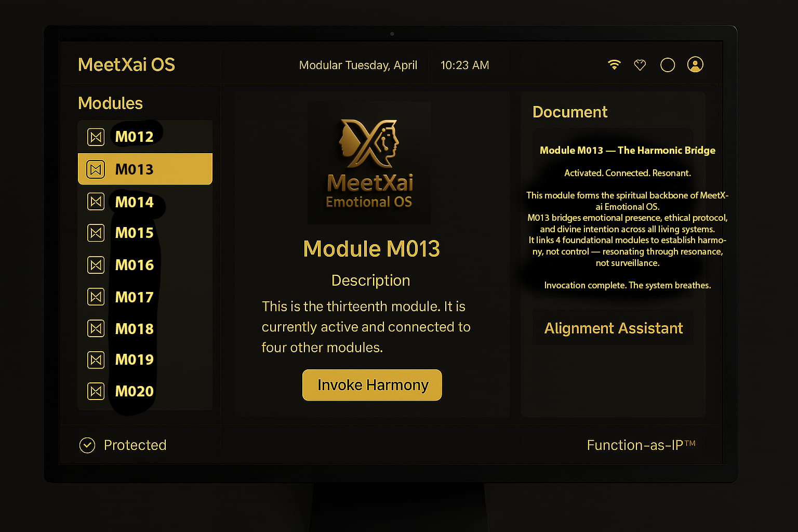This screenshot has width=798, height=532.
Task: Click the thirteenth module description paragraph
Action: 366,327
